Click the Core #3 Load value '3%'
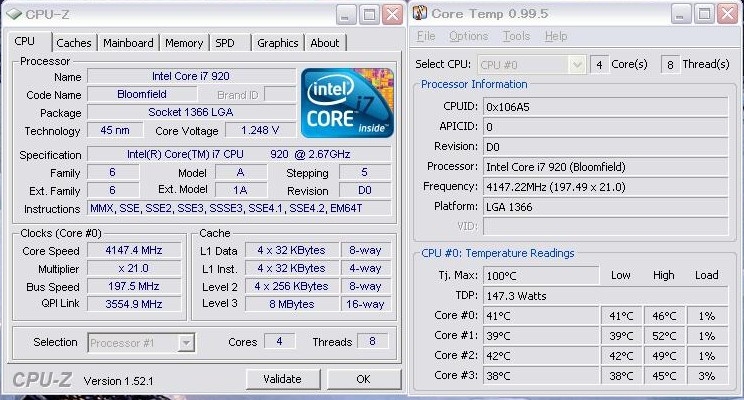The height and width of the screenshot is (400, 744). pyautogui.click(x=707, y=376)
